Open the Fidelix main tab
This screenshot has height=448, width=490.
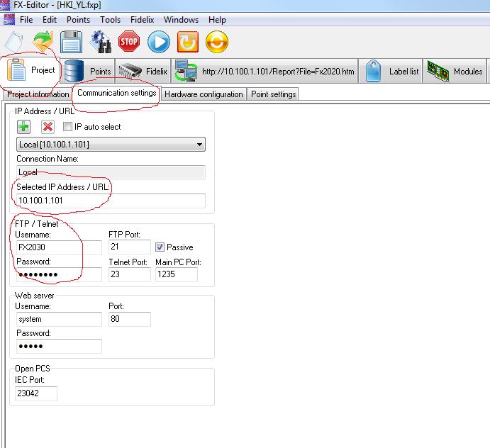143,71
